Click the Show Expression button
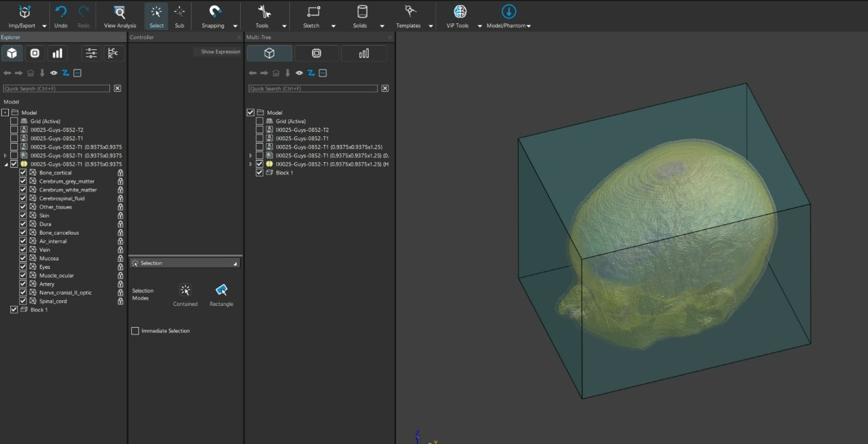 (x=217, y=52)
